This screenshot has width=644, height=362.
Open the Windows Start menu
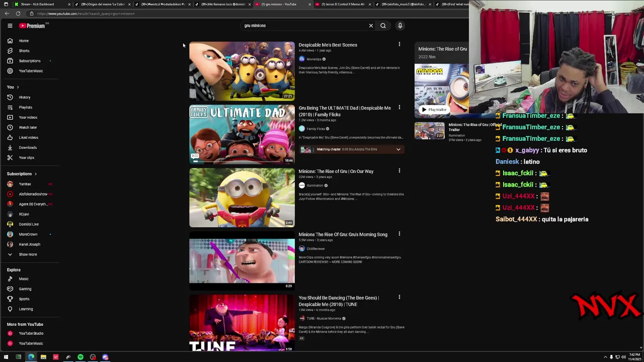click(6, 357)
